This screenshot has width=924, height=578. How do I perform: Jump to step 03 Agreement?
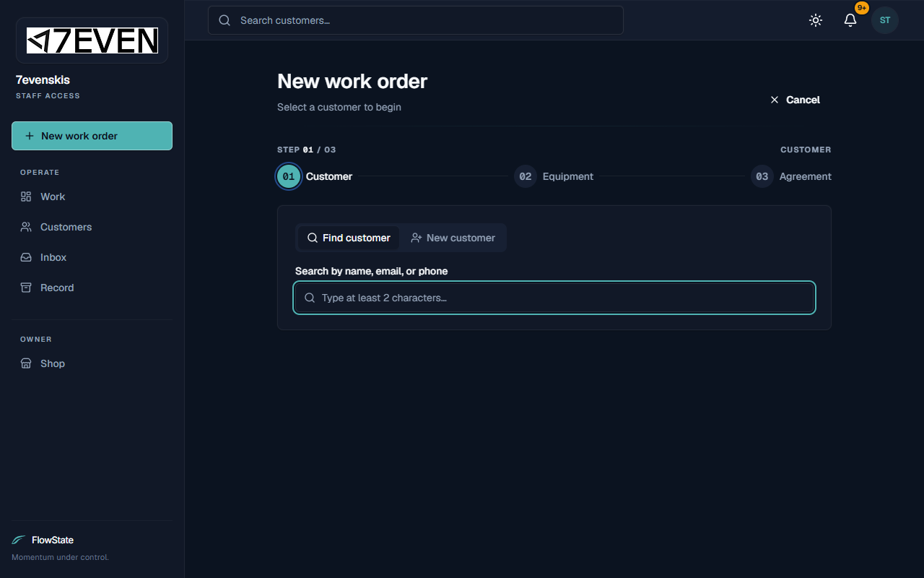791,176
